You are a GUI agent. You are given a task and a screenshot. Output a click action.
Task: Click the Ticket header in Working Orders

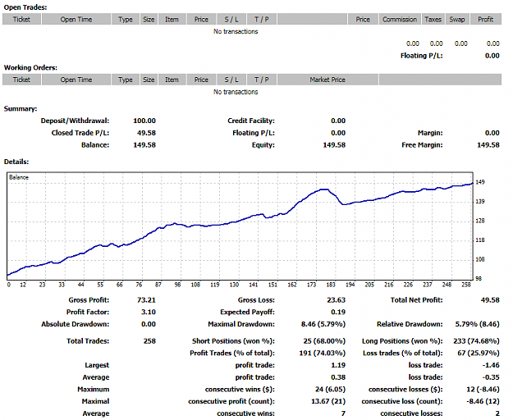21,80
